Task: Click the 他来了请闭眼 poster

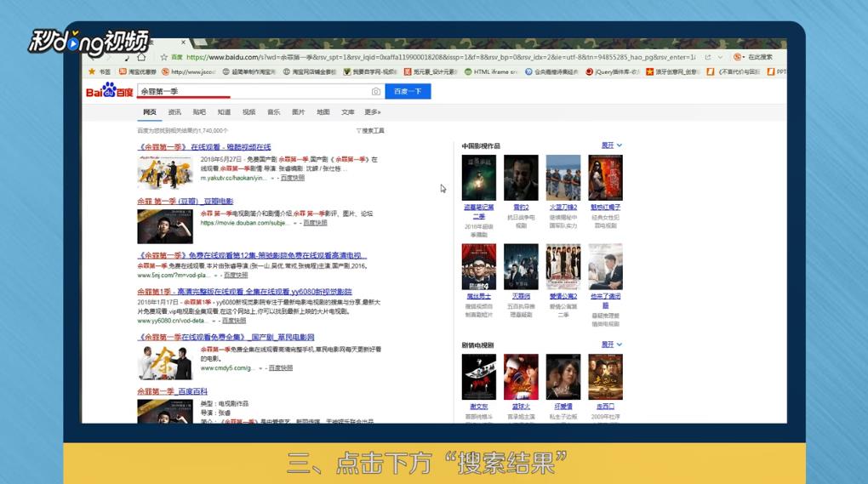Action: click(605, 266)
